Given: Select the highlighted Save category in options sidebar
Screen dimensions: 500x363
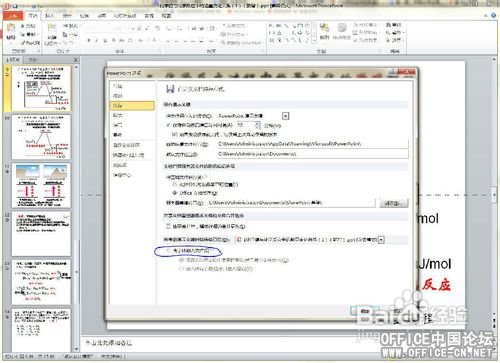Looking at the screenshot, I should (132, 106).
